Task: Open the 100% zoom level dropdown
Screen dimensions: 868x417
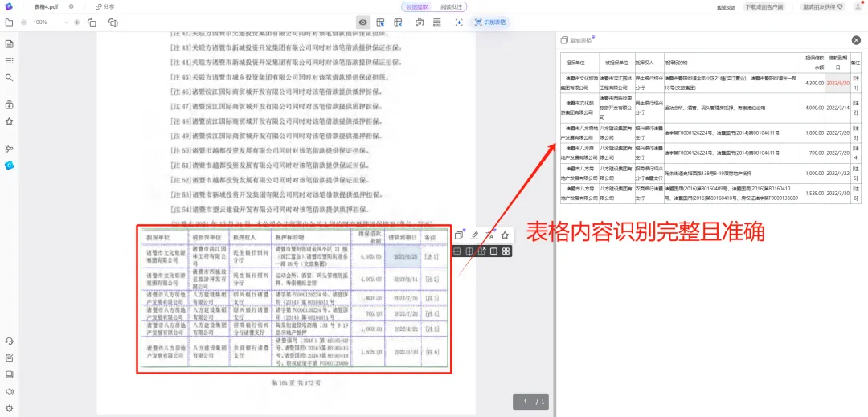Action: [x=51, y=22]
